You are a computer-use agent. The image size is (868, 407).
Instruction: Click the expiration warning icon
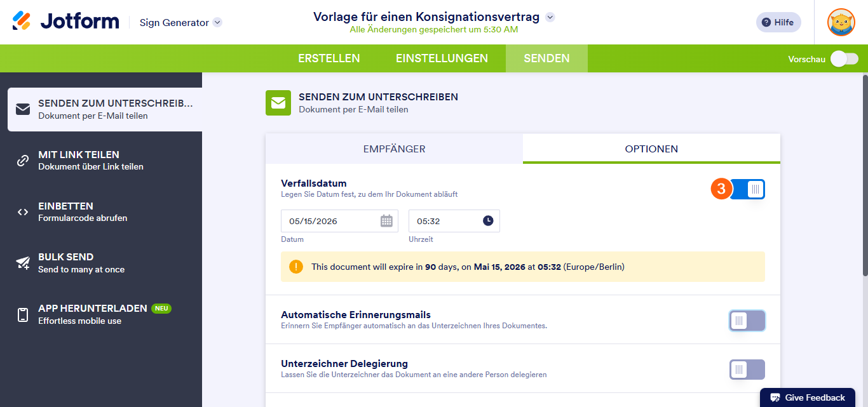pyautogui.click(x=296, y=267)
